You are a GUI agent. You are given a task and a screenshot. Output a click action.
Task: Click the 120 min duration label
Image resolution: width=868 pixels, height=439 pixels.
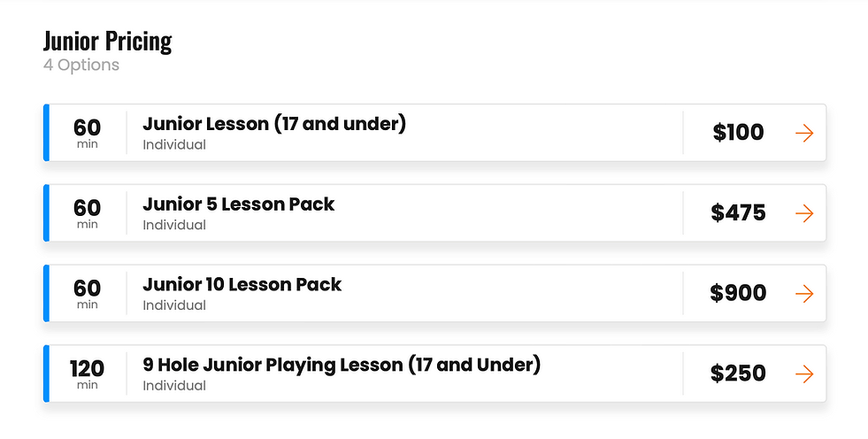click(x=87, y=374)
